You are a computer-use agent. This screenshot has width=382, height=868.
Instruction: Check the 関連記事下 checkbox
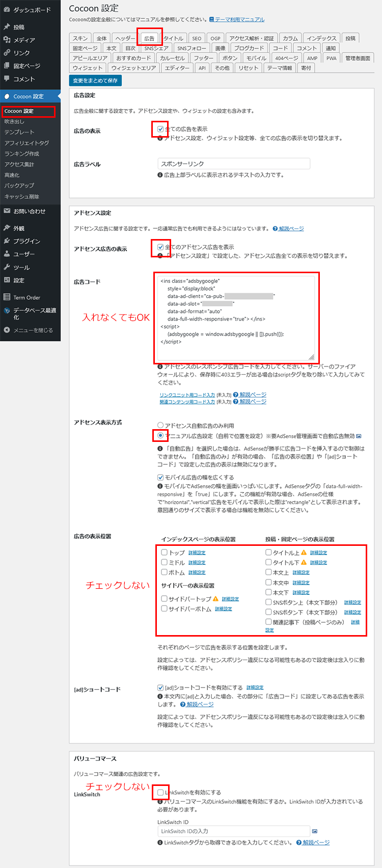click(x=268, y=622)
